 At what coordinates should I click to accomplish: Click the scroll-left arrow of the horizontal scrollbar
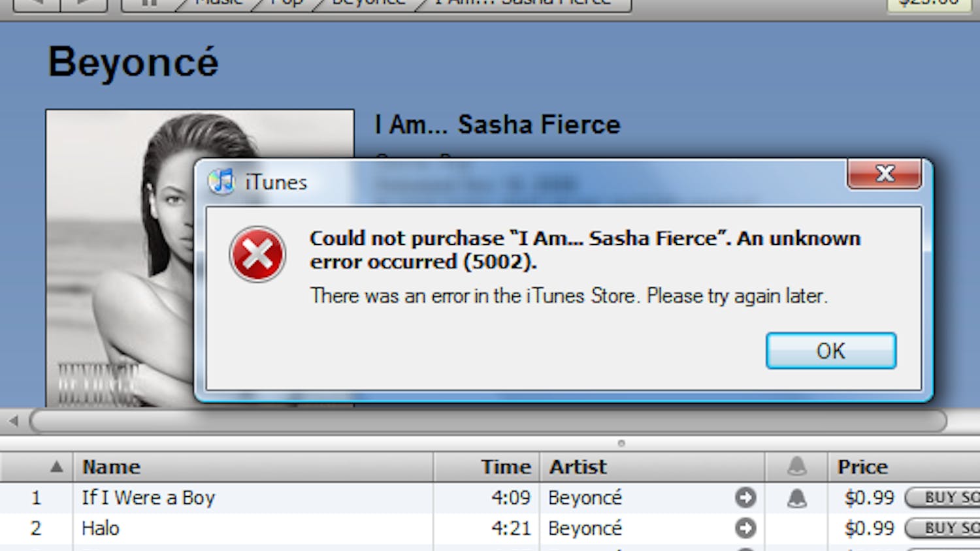pyautogui.click(x=14, y=421)
